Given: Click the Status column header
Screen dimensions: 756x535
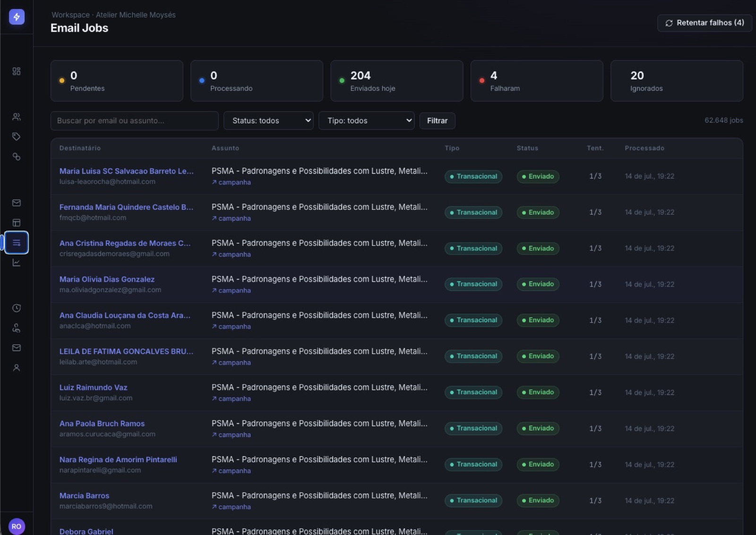Looking at the screenshot, I should (527, 148).
